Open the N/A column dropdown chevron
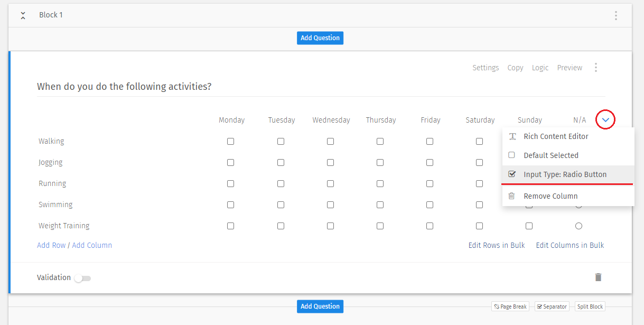This screenshot has height=325, width=644. (x=605, y=119)
